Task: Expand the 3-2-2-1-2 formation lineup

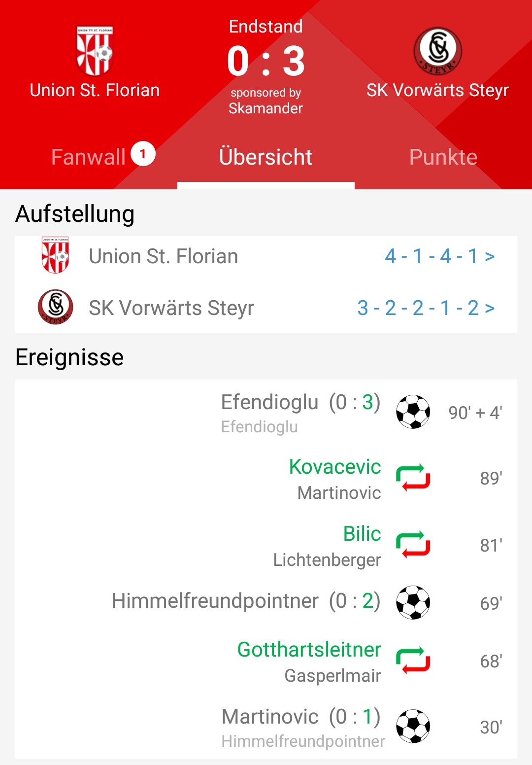Action: 426,308
